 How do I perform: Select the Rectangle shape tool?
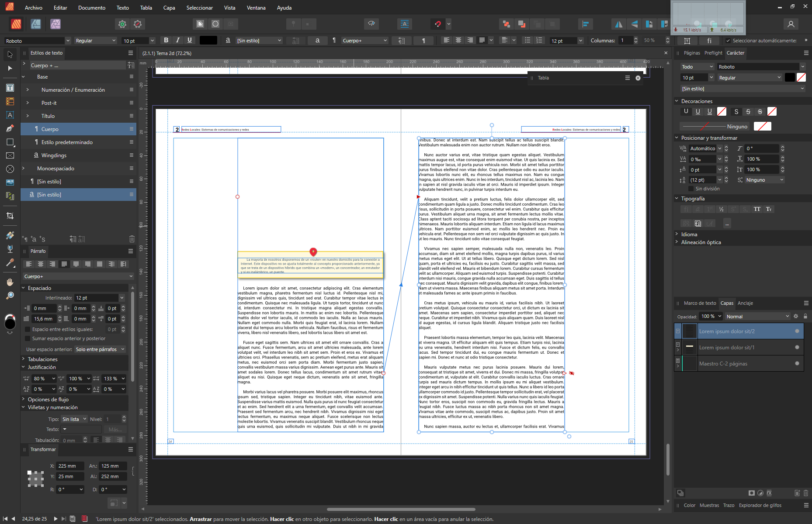pos(10,142)
